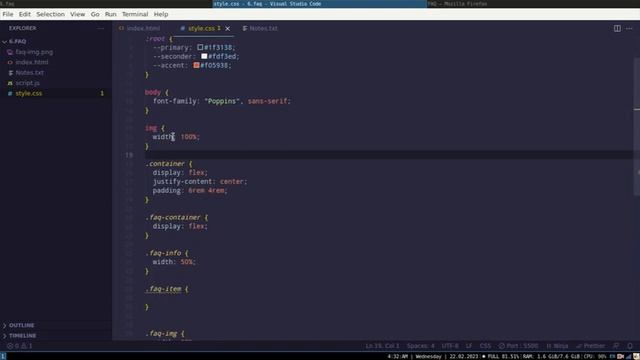The height and width of the screenshot is (360, 640).
Task: Open the Selection menu
Action: 50,14
